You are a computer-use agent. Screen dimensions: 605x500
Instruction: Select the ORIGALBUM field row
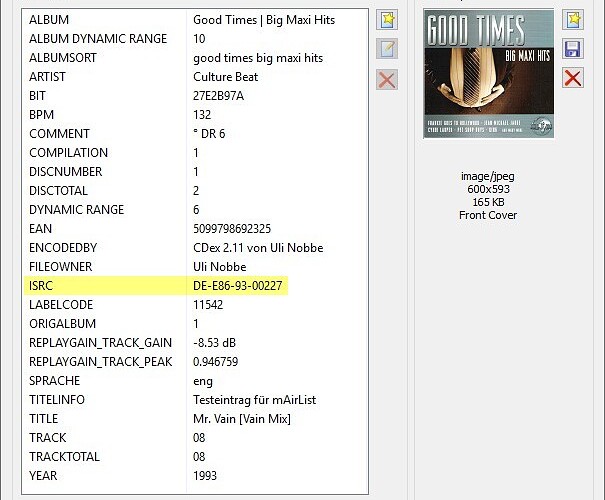195,324
